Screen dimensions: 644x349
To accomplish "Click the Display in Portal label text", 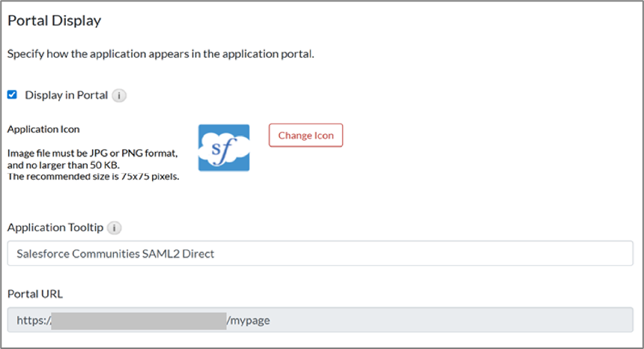I will pyautogui.click(x=67, y=96).
